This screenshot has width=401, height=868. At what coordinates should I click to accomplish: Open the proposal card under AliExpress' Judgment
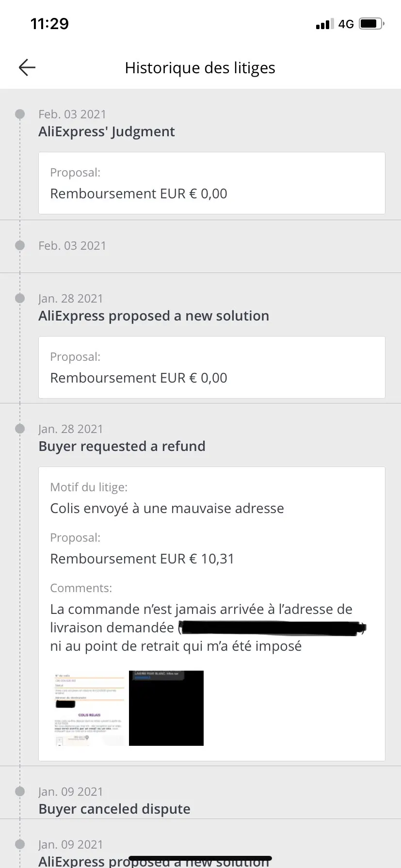[212, 183]
